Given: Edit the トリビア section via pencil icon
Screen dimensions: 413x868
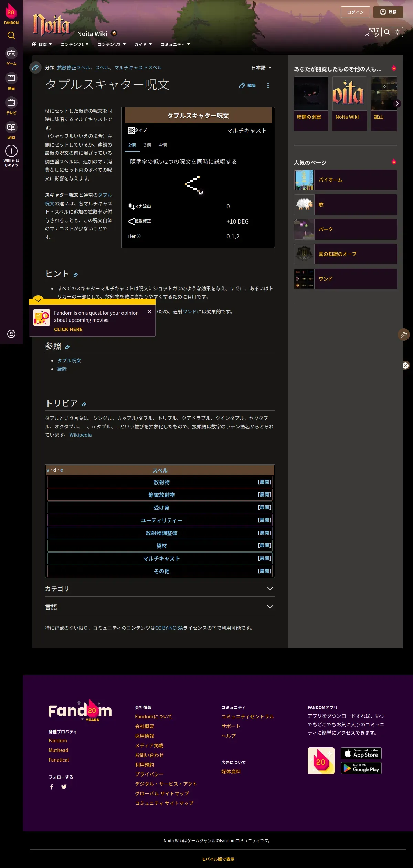Looking at the screenshot, I should pos(84,404).
